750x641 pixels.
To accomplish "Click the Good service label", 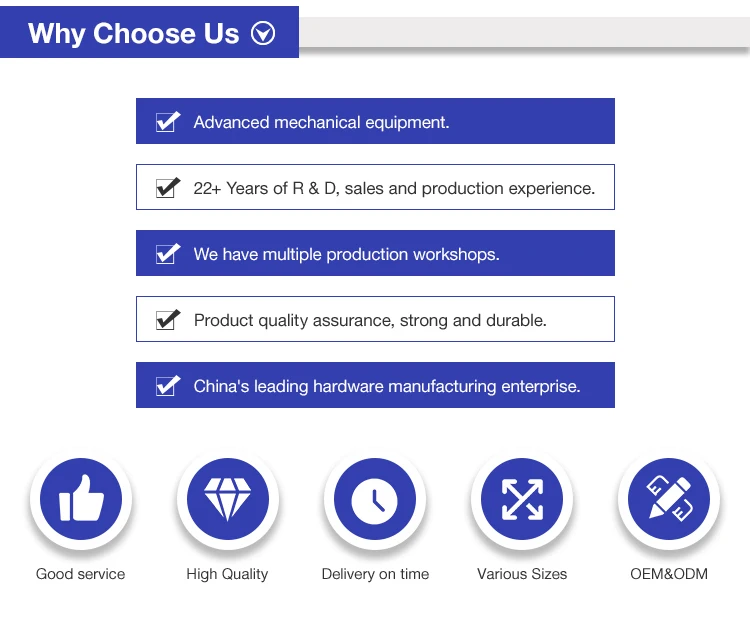I will [x=81, y=574].
